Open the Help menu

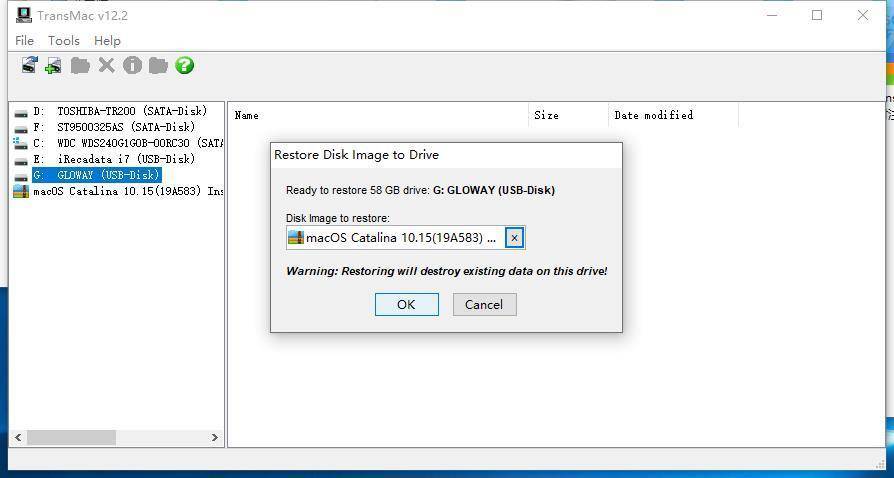coord(107,40)
